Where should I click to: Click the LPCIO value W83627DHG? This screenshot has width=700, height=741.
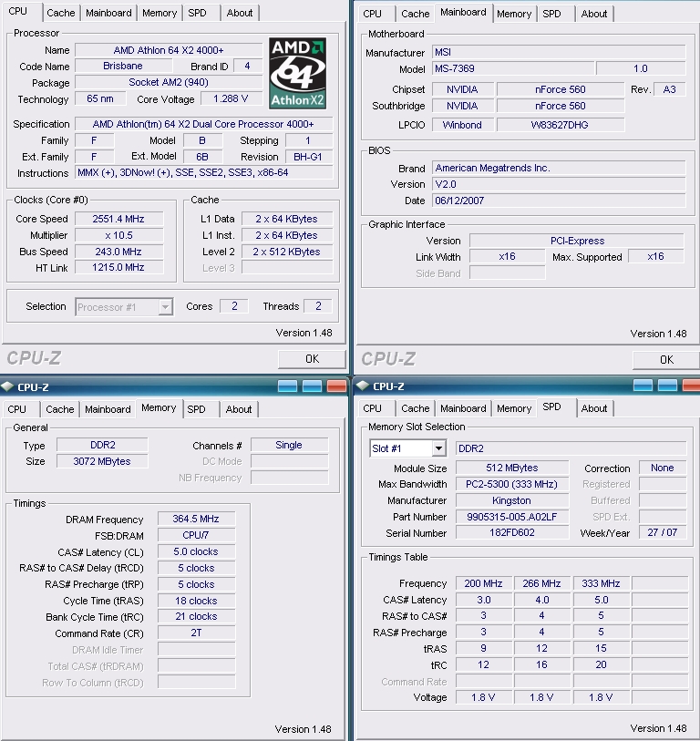click(561, 125)
